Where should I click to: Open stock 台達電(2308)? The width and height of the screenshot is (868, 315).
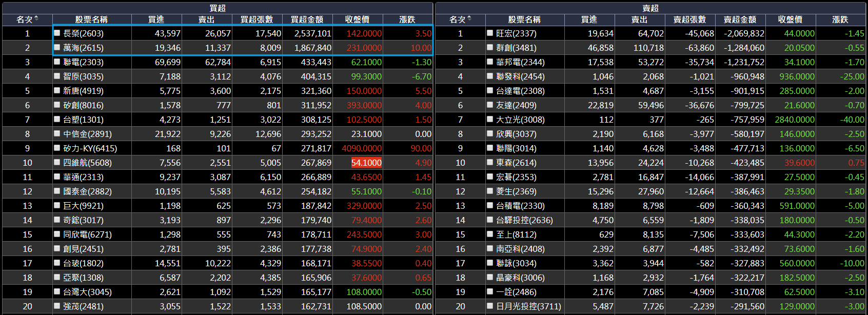(x=520, y=91)
